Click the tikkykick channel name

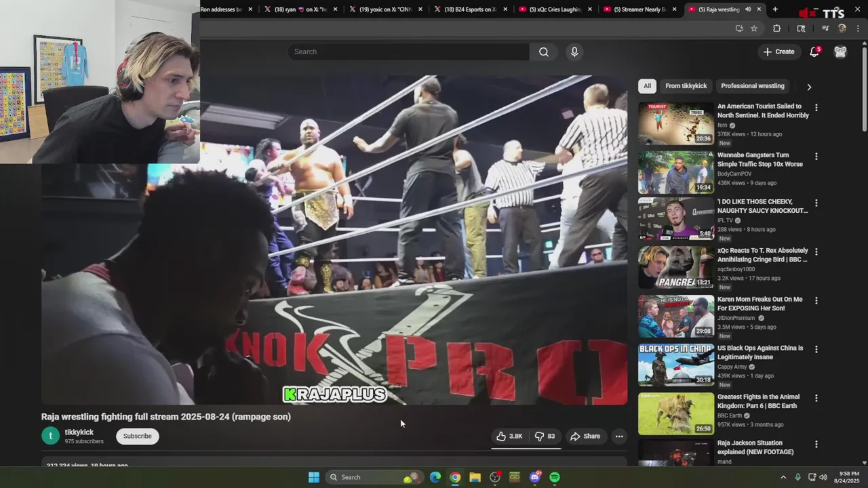pyautogui.click(x=79, y=432)
